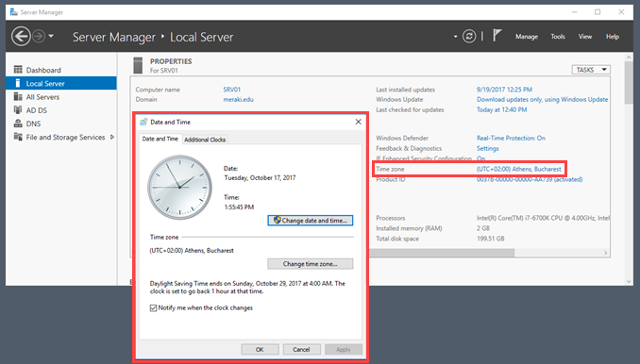Click the back navigation arrow icon
640x364 pixels.
pos(21,36)
